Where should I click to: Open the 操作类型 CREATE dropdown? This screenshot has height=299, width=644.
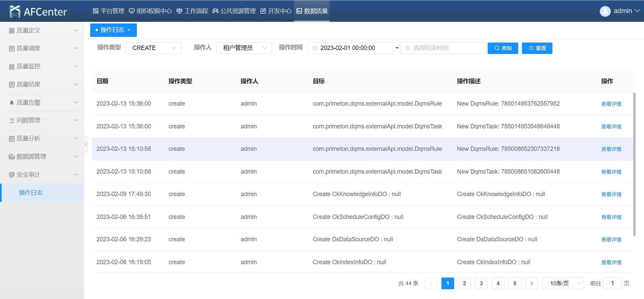153,48
